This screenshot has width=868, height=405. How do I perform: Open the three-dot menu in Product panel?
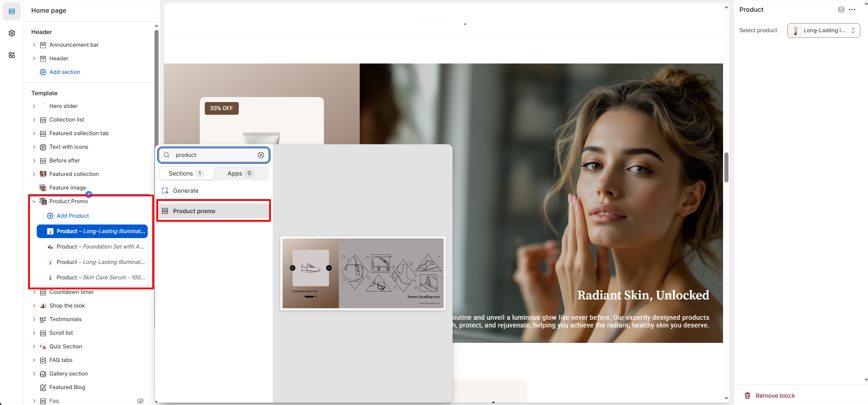852,10
